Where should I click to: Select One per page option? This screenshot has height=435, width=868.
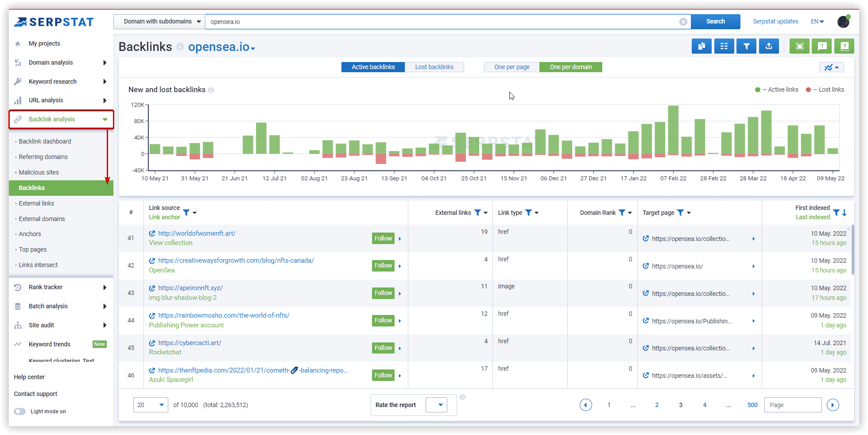512,67
